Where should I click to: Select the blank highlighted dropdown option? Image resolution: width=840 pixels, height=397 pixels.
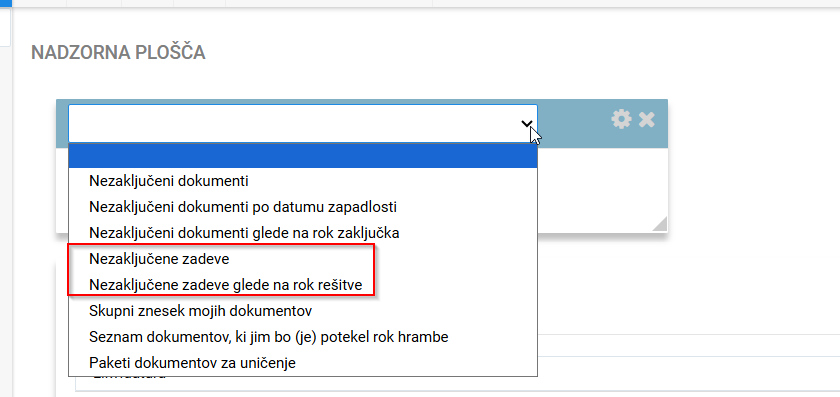coord(303,155)
